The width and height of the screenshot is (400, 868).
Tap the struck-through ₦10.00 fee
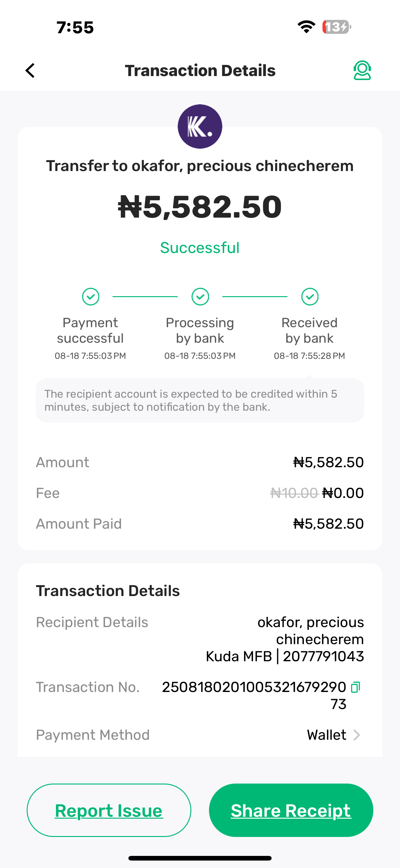pos(294,493)
